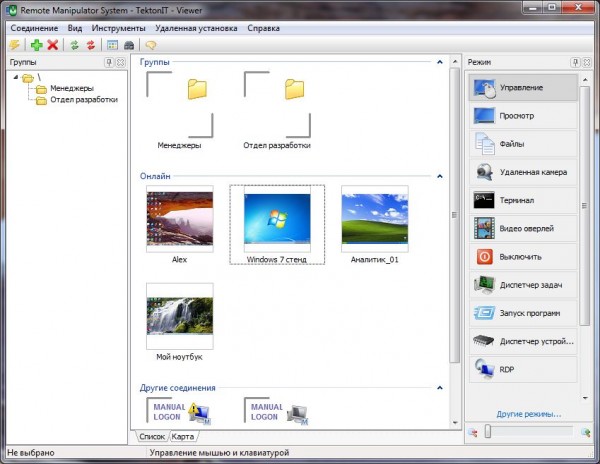Click the Другие режимы link

(528, 413)
